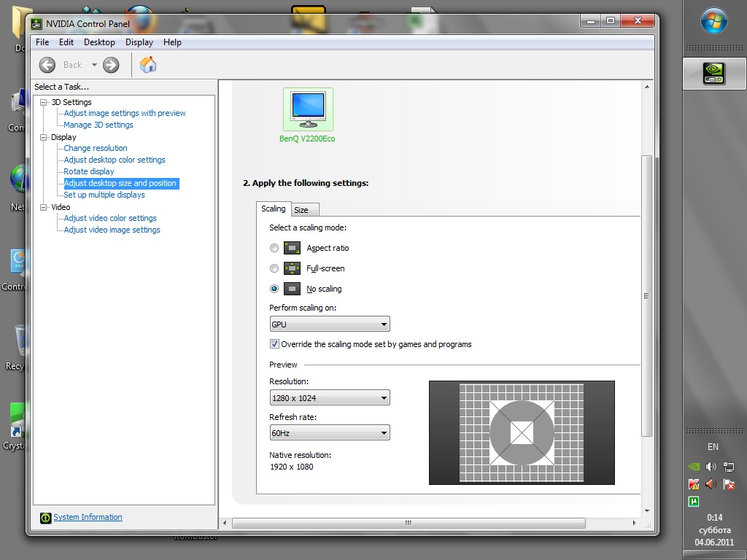This screenshot has height=560, width=747.
Task: Uncheck Override the scaling mode checkbox
Action: coord(275,344)
